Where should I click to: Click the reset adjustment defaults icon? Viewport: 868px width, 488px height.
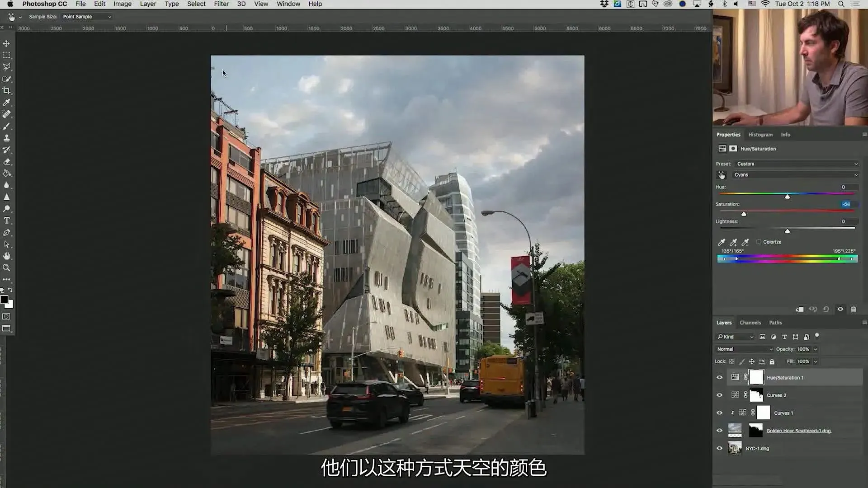click(826, 310)
